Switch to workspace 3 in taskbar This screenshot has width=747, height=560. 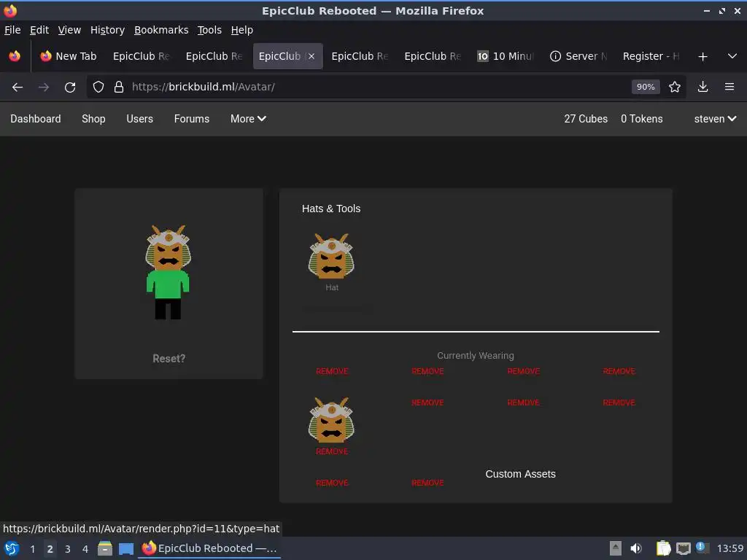tap(68, 549)
